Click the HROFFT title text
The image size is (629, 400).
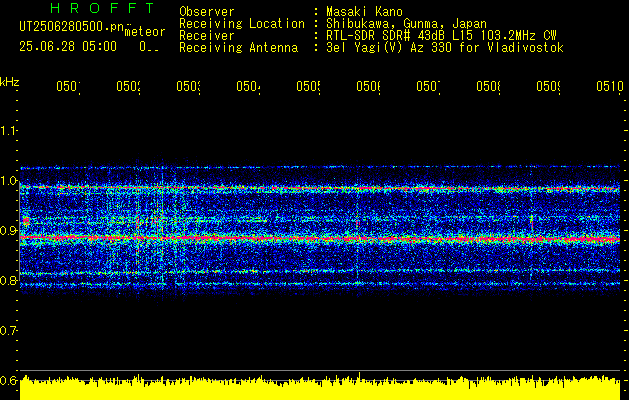pyautogui.click(x=103, y=8)
